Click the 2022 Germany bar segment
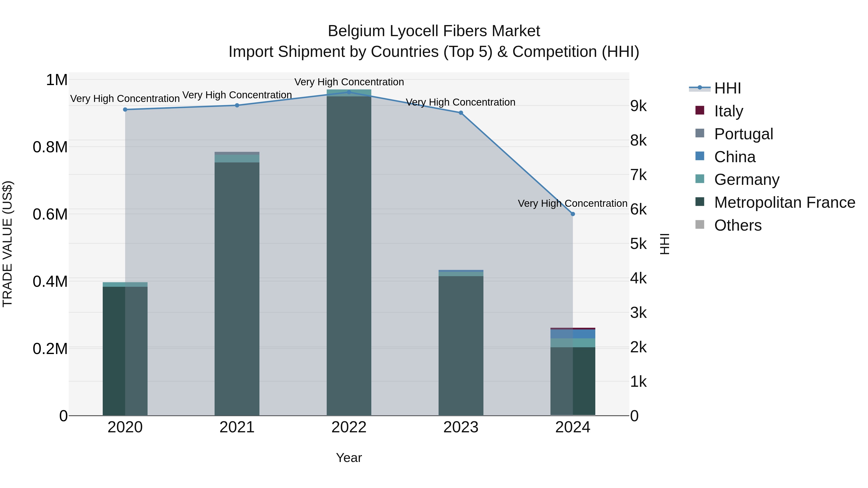 pyautogui.click(x=349, y=93)
